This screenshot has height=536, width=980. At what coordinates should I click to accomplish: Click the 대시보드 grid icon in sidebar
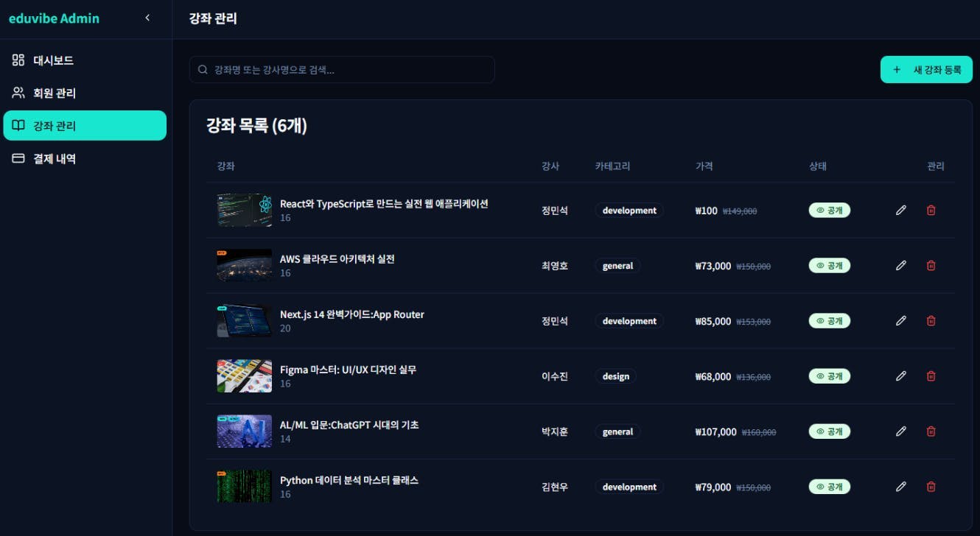(18, 60)
